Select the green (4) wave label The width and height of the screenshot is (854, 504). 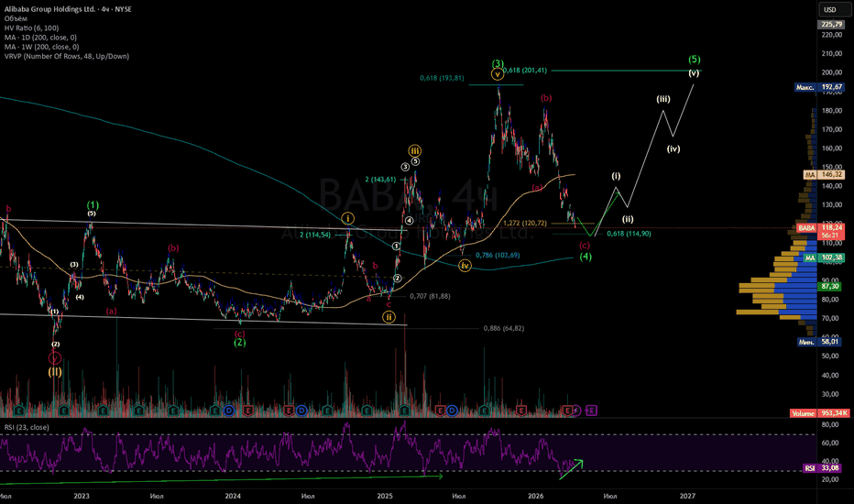586,257
